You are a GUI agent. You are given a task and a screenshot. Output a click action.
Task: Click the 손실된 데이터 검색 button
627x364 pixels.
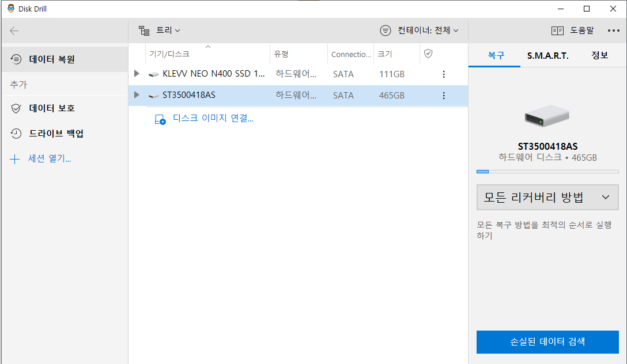[x=546, y=342]
